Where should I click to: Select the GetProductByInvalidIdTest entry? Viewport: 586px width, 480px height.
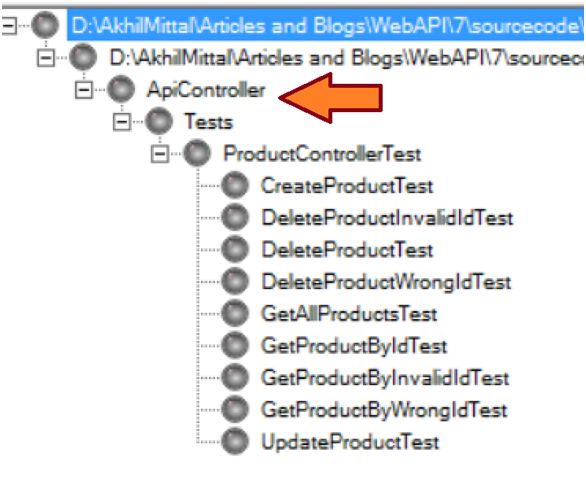(x=385, y=378)
